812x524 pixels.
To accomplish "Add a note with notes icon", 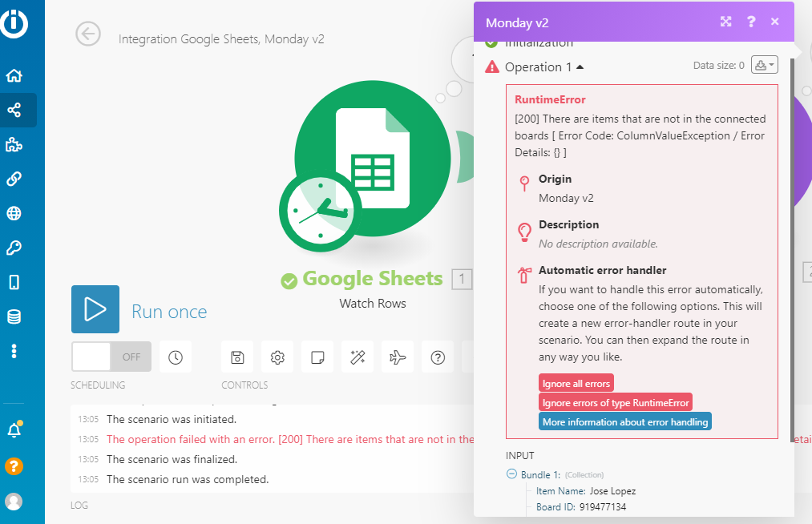I will [317, 357].
